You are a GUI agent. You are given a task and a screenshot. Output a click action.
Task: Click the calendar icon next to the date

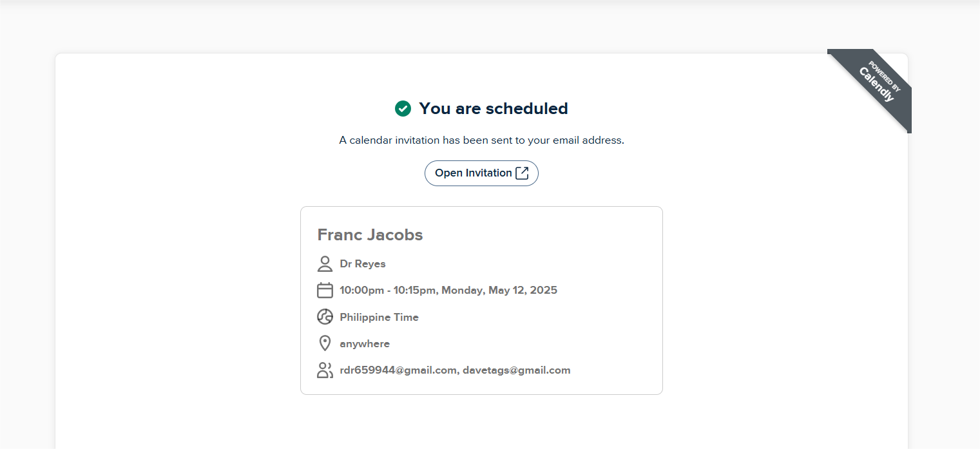(x=325, y=291)
